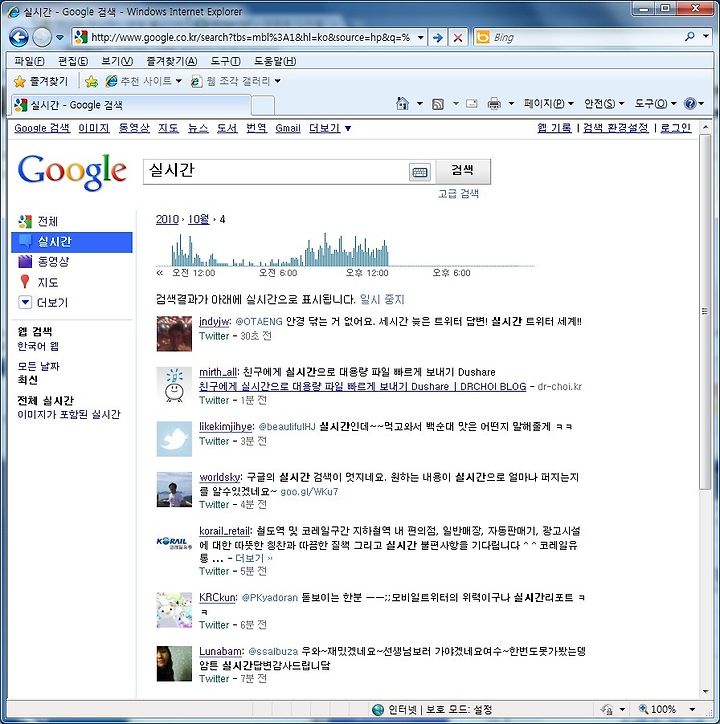720x724 pixels.
Task: Expand the Print options dropdown arrow
Action: coord(511,103)
